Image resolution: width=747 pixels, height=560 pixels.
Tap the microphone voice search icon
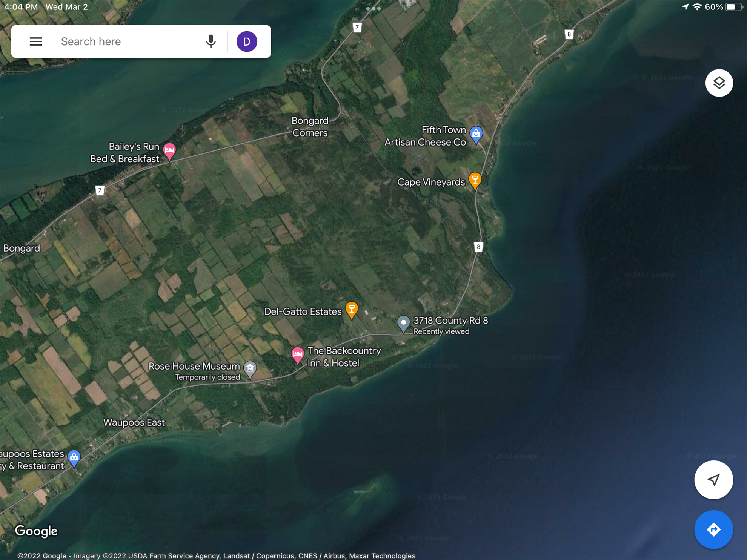click(x=211, y=41)
